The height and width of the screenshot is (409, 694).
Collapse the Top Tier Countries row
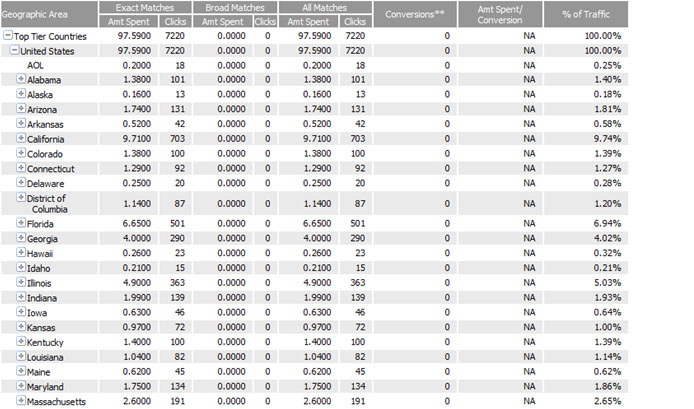point(8,35)
